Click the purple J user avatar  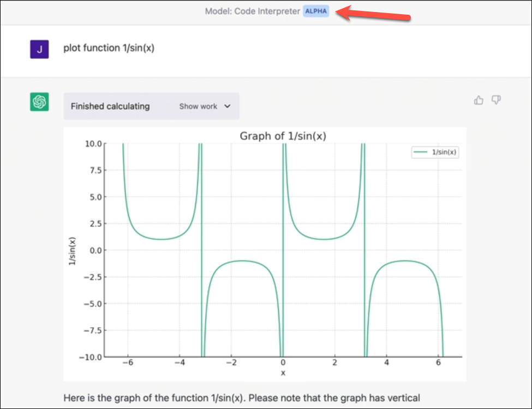pos(39,49)
